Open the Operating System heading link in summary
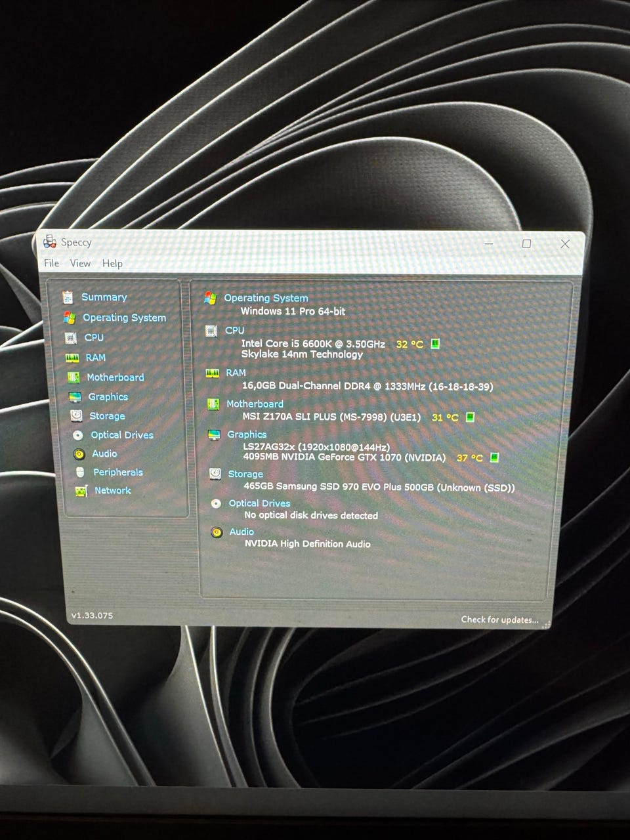This screenshot has width=630, height=840. [266, 298]
